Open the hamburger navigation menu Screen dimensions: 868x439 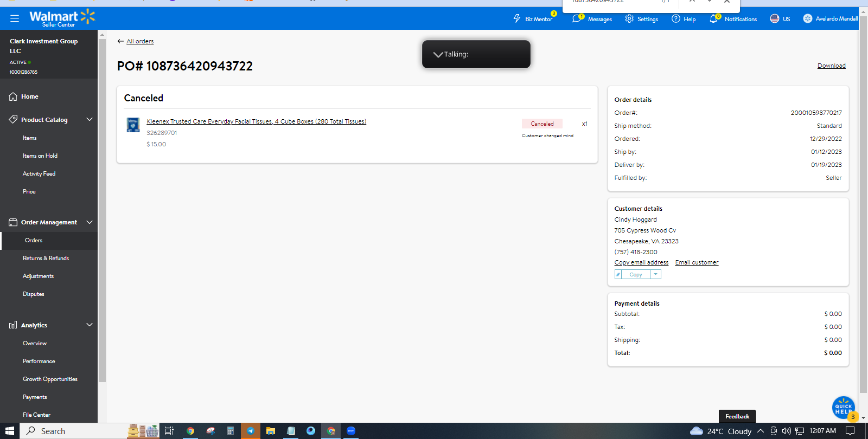15,18
